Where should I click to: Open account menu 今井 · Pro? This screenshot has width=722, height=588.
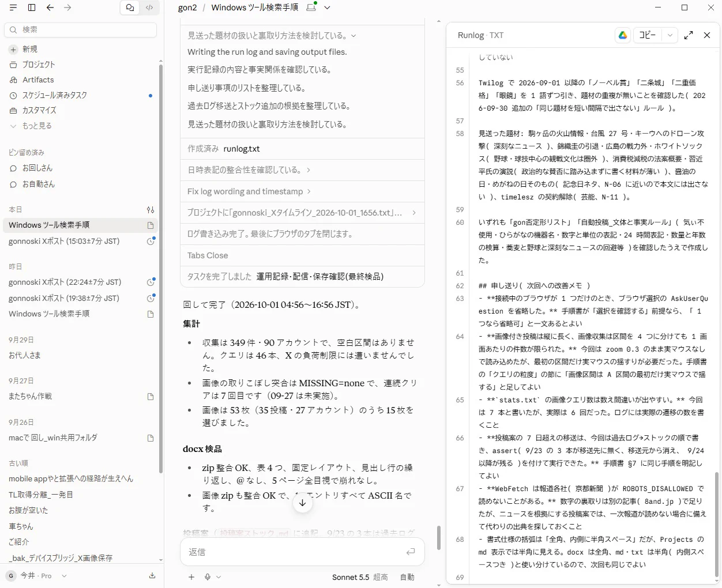click(37, 575)
